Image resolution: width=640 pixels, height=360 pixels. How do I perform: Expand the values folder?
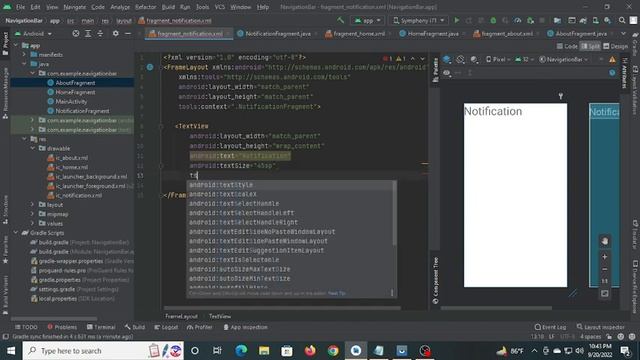(x=33, y=223)
